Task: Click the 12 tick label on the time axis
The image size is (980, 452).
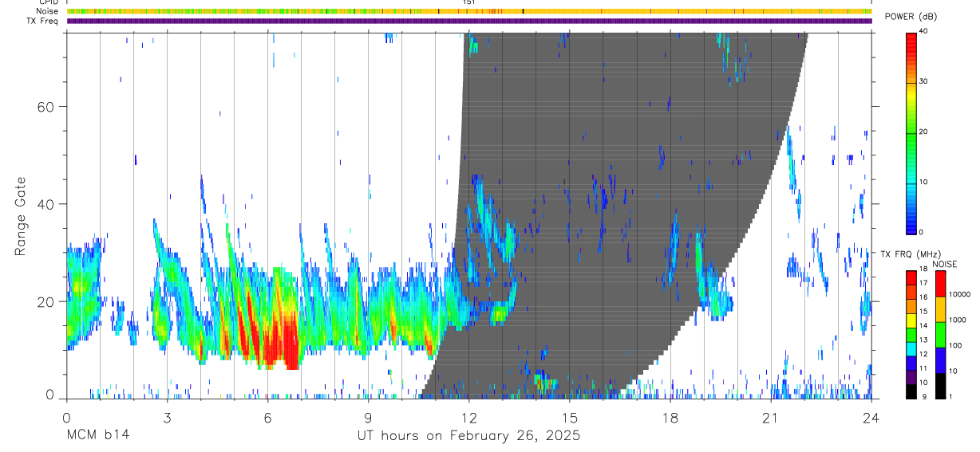Action: click(468, 417)
